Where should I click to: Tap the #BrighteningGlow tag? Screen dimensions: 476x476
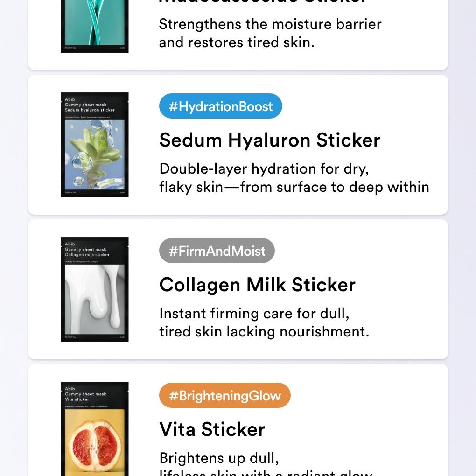pos(224,396)
